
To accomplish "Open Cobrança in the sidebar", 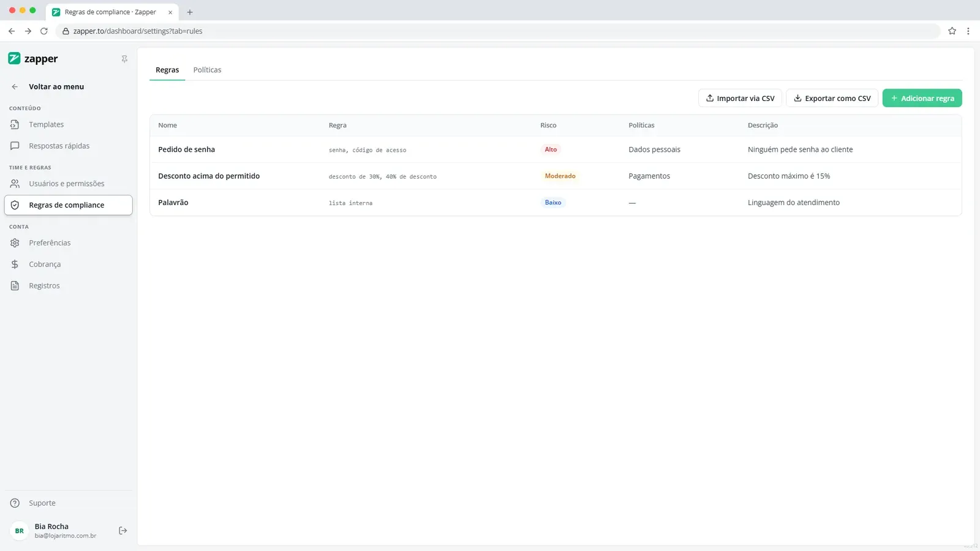I will 68,264.
